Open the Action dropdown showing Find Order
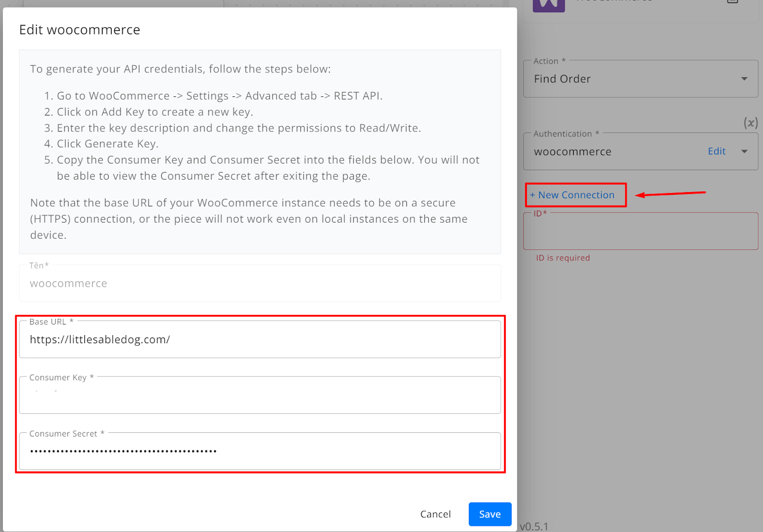Image resolution: width=763 pixels, height=532 pixels. 640,79
